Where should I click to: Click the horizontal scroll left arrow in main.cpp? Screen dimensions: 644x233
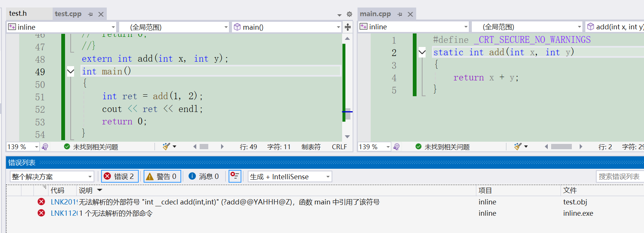coord(546,147)
